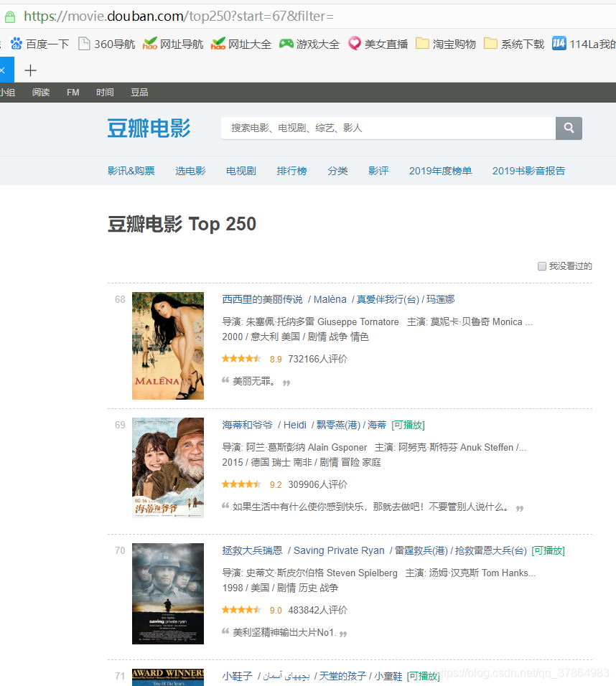The height and width of the screenshot is (686, 616).
Task: Open the 网址大全 bookmark
Action: [x=241, y=44]
